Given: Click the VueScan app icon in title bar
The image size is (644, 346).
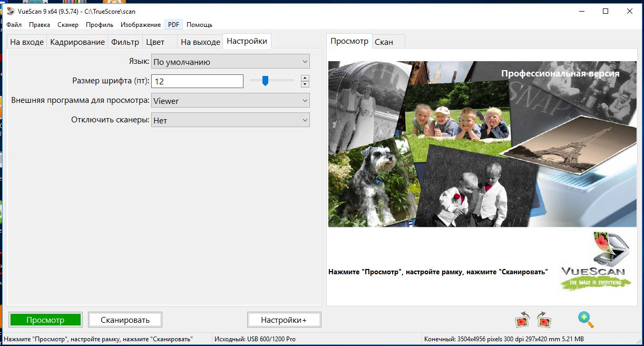Looking at the screenshot, I should tap(11, 11).
